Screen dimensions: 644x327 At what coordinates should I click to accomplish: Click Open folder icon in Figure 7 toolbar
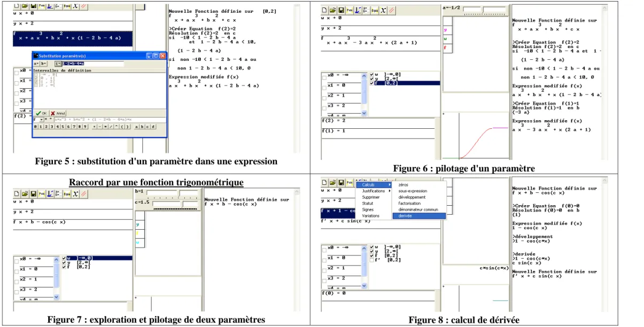[25, 193]
